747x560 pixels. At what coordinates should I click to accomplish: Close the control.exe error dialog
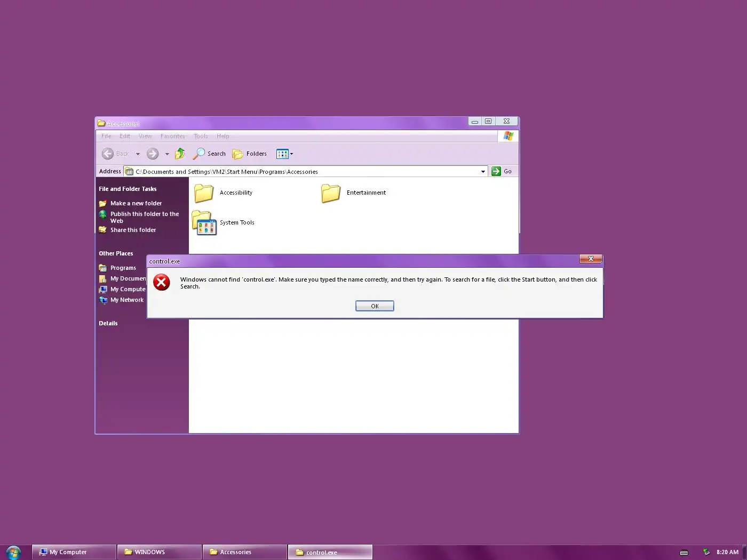click(591, 259)
